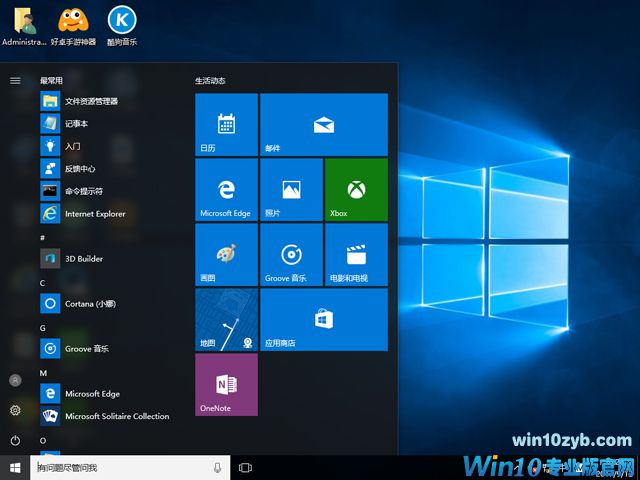Image resolution: width=640 pixels, height=480 pixels.
Task: Launch the Microsoft Edge tile
Action: coord(227,189)
